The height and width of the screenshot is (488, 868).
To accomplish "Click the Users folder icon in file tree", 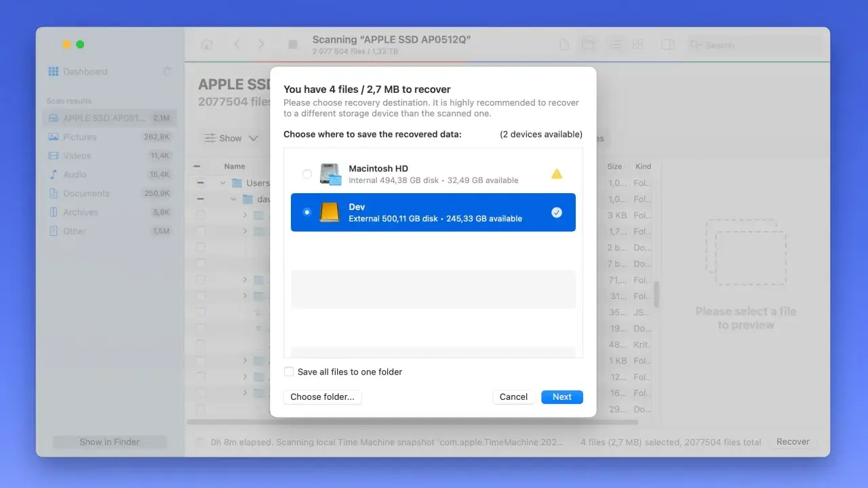I will 237,183.
